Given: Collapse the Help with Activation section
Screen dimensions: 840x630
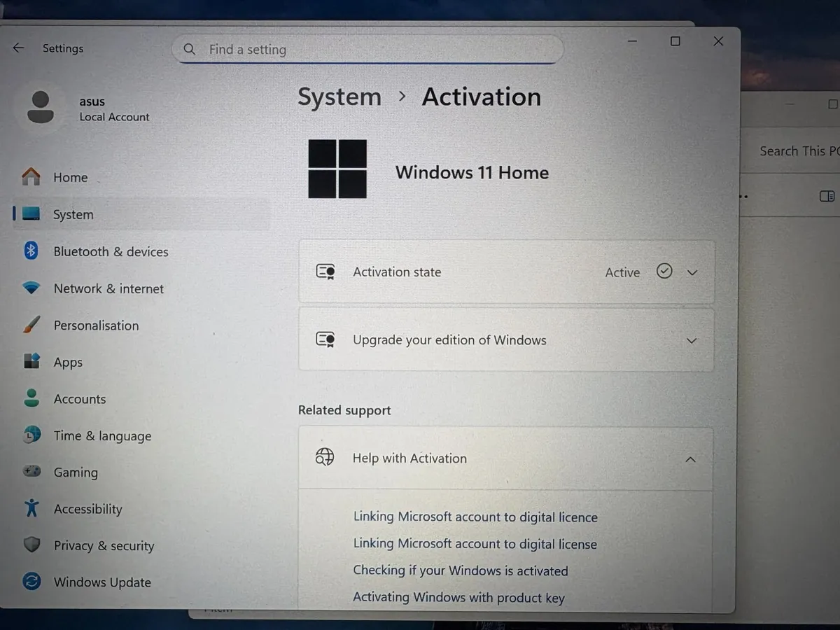Looking at the screenshot, I should 690,460.
